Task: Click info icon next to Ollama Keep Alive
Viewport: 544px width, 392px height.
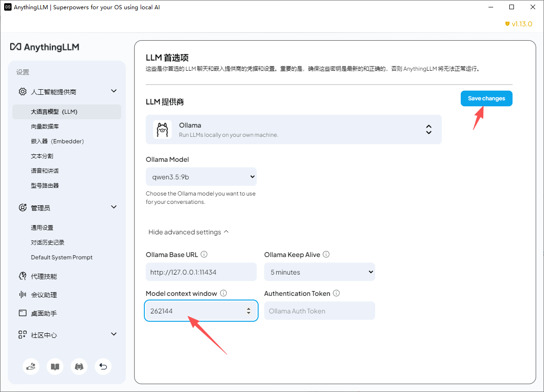Action: [326, 254]
